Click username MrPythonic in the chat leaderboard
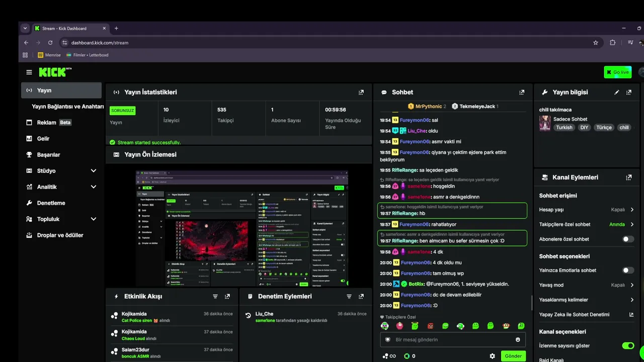 [x=429, y=107]
